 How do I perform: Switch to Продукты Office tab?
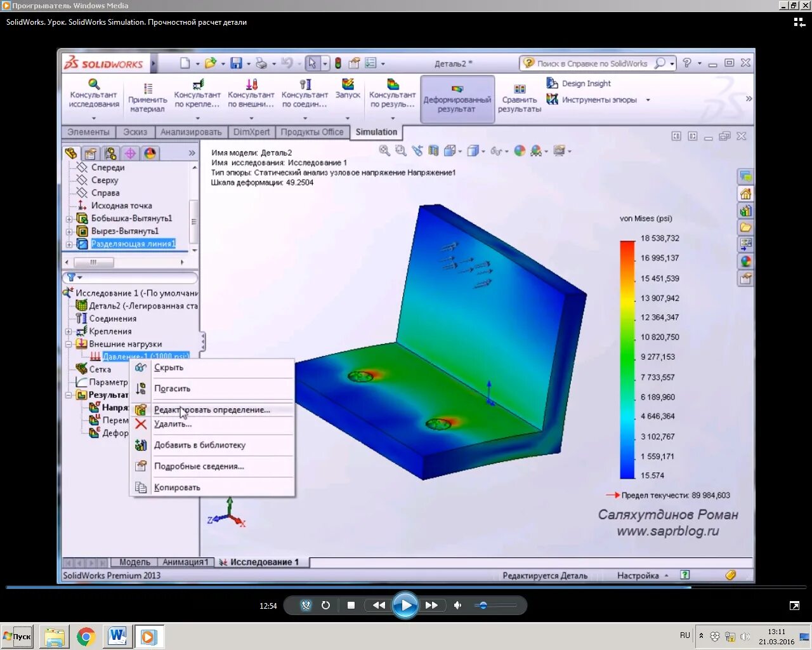point(312,132)
